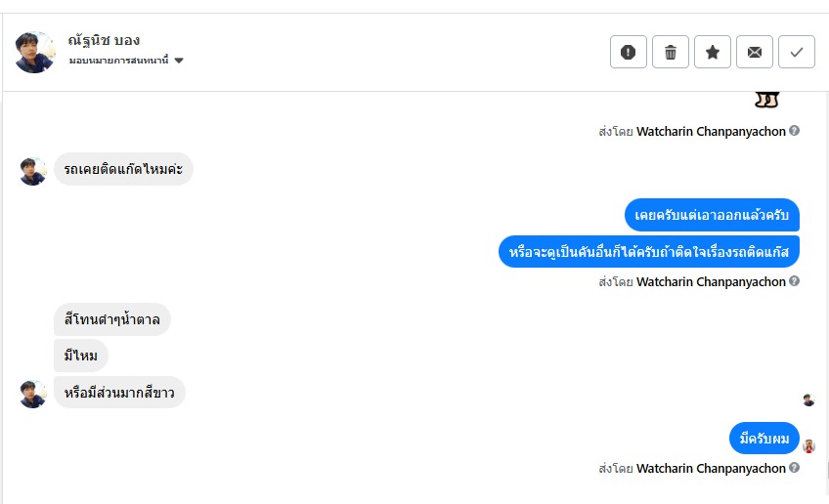The height and width of the screenshot is (504, 829).
Task: Click the tiny seen-receipt avatar above the 'มีครับผม' bubble
Action: [x=808, y=400]
